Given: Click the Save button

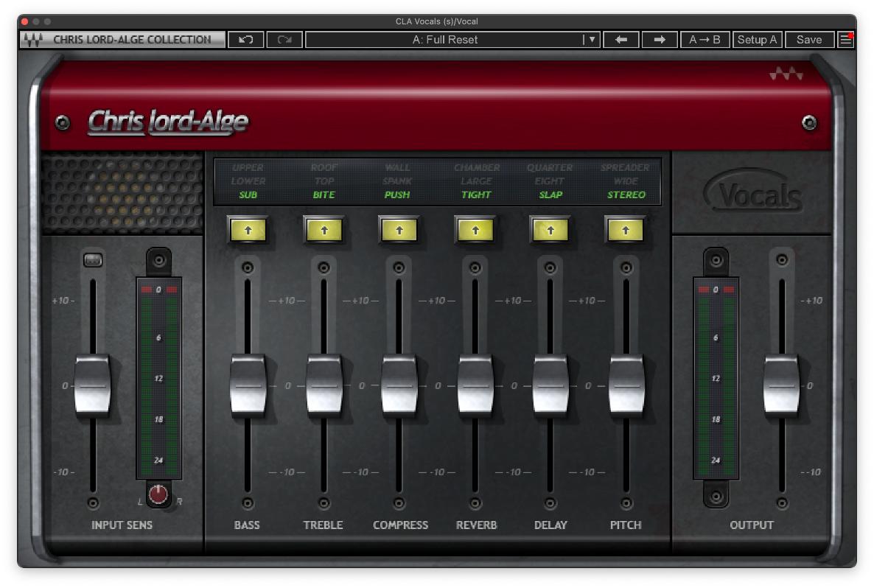Looking at the screenshot, I should pyautogui.click(x=809, y=40).
